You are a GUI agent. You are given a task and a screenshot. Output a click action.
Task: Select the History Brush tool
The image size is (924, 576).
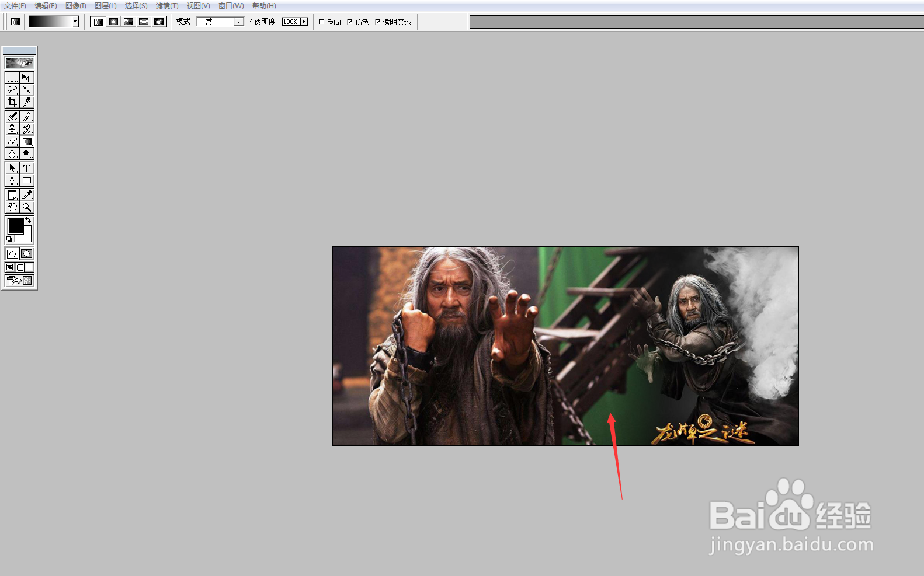(x=27, y=129)
